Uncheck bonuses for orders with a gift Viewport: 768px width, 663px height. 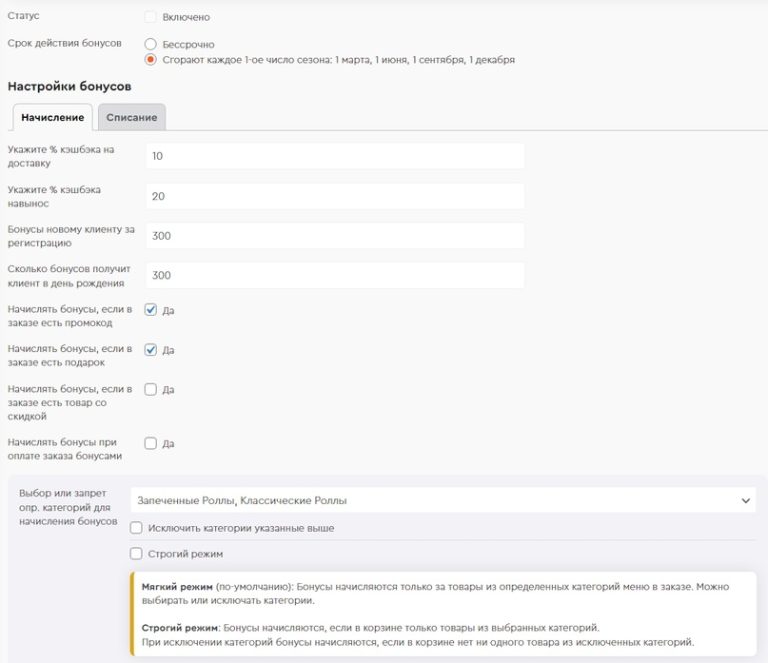(x=151, y=350)
